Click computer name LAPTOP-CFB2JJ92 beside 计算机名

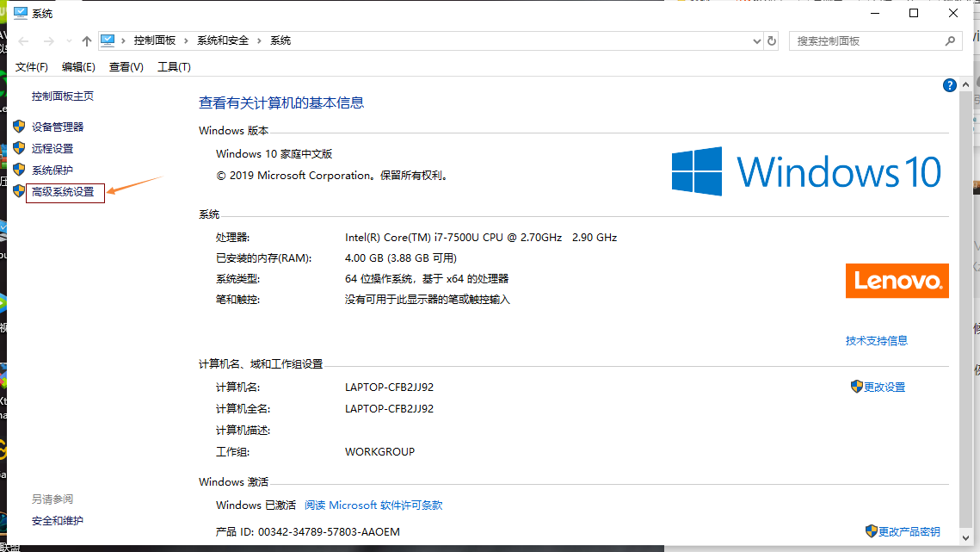(x=390, y=388)
